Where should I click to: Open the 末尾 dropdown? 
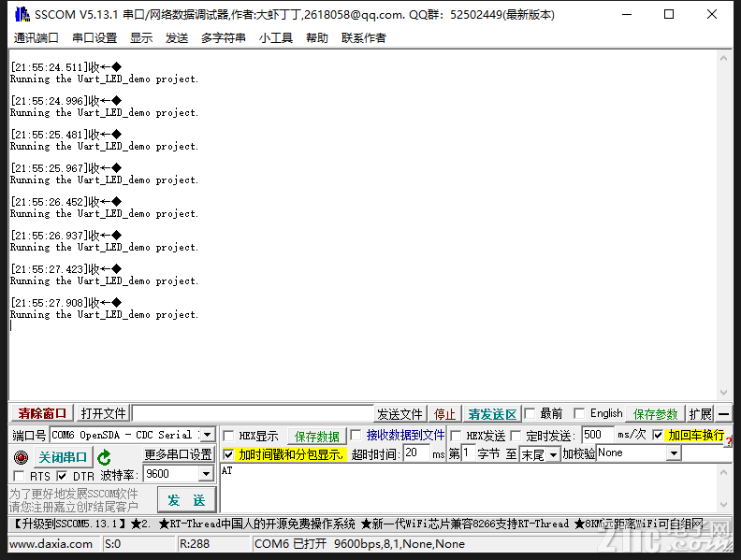[x=553, y=454]
